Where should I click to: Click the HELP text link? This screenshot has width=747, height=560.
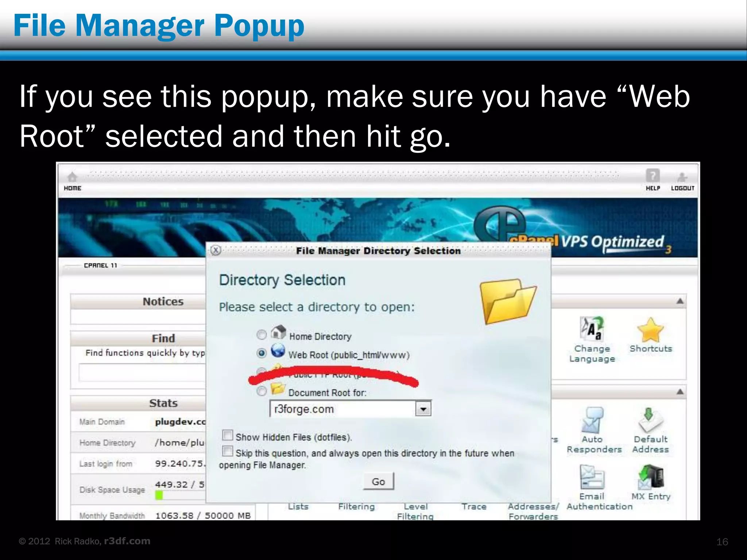point(653,188)
